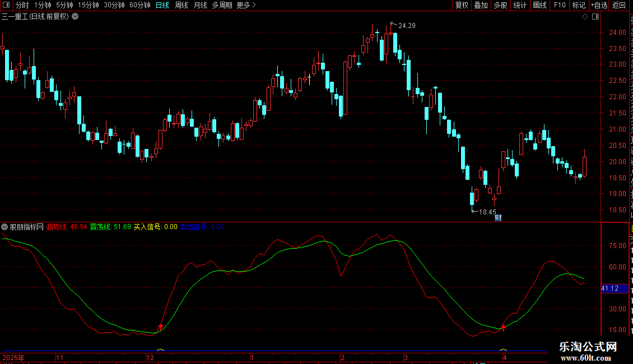This screenshot has height=364, width=633.
Task: Click the 12 month marker on time axis
Action: [x=150, y=357]
